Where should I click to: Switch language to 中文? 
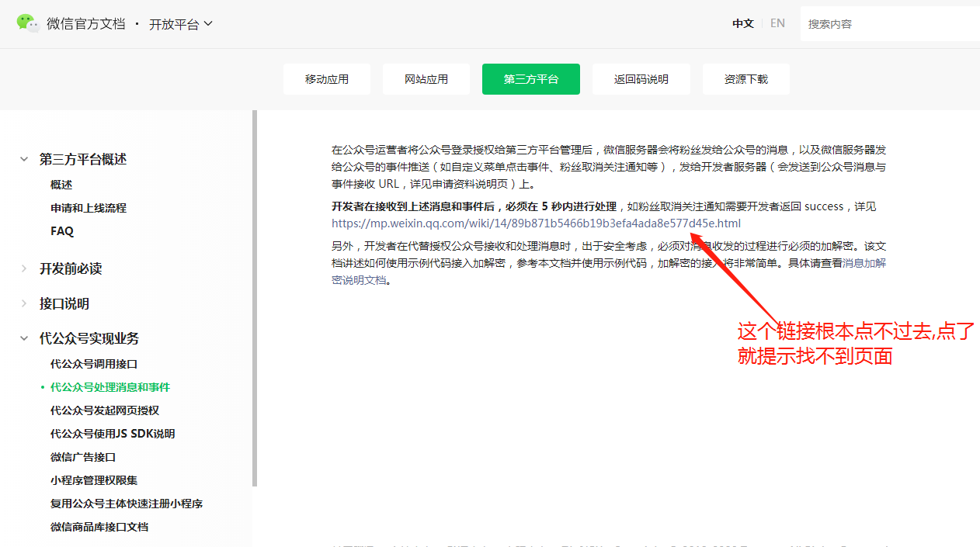[x=743, y=23]
